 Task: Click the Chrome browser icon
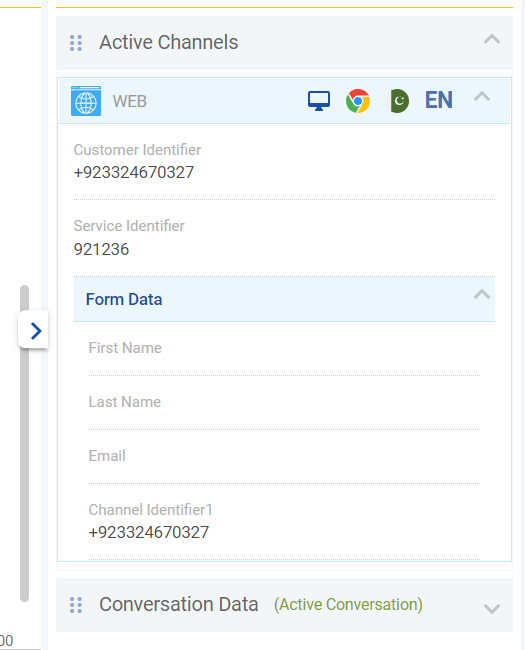358,101
